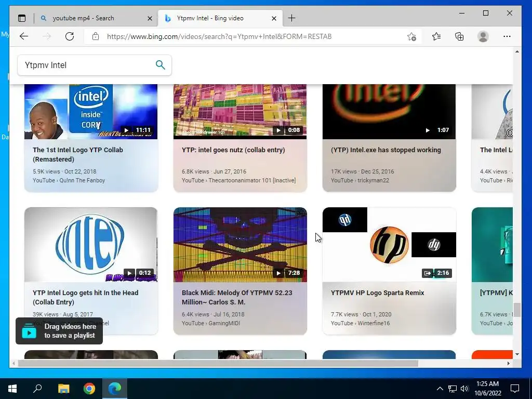Open the Edge tab actions menu icon

[22, 18]
